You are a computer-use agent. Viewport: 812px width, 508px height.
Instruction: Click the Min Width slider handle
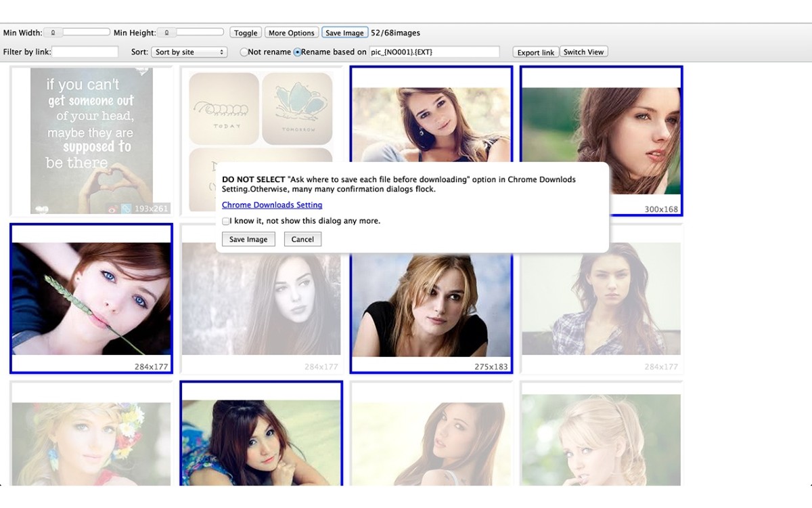(53, 32)
